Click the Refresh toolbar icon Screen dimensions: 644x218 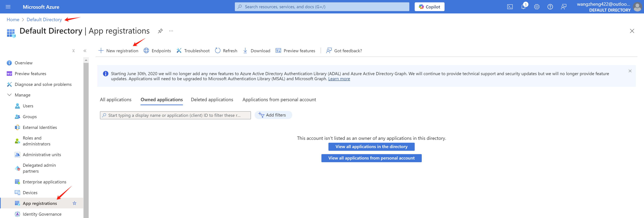point(218,51)
